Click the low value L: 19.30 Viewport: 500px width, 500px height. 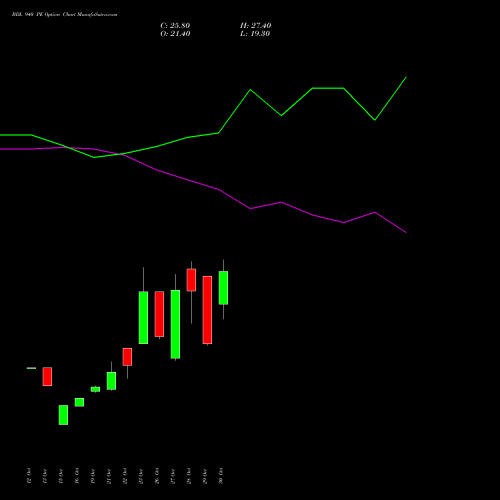[x=255, y=34]
